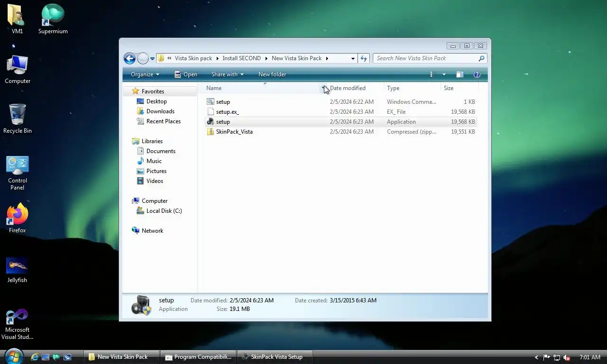Open the Music library
The width and height of the screenshot is (607, 364).
pyautogui.click(x=154, y=161)
